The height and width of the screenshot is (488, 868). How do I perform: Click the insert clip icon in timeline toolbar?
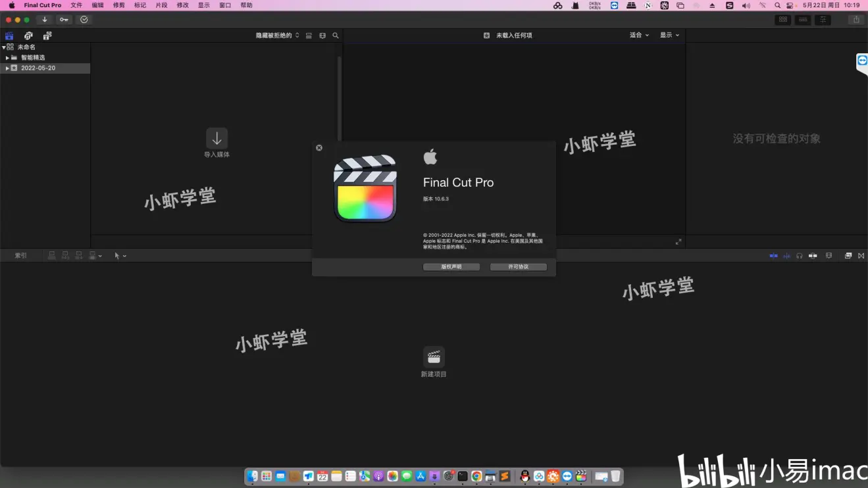coord(65,256)
